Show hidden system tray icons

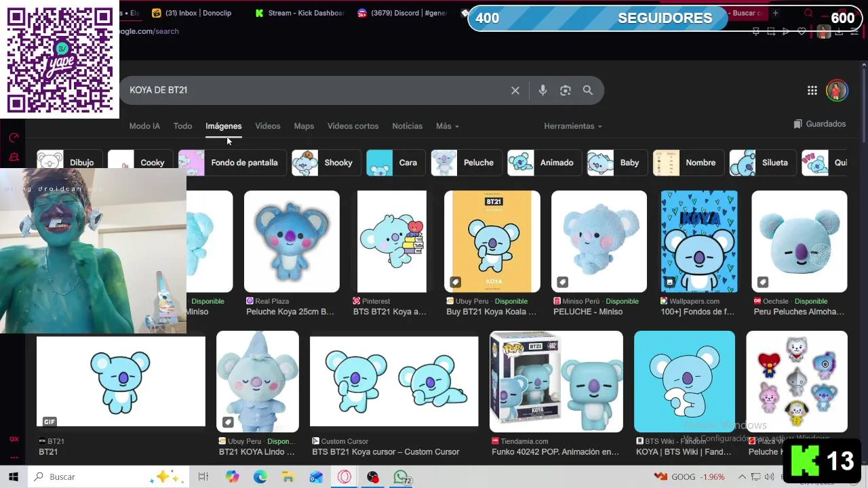click(742, 477)
